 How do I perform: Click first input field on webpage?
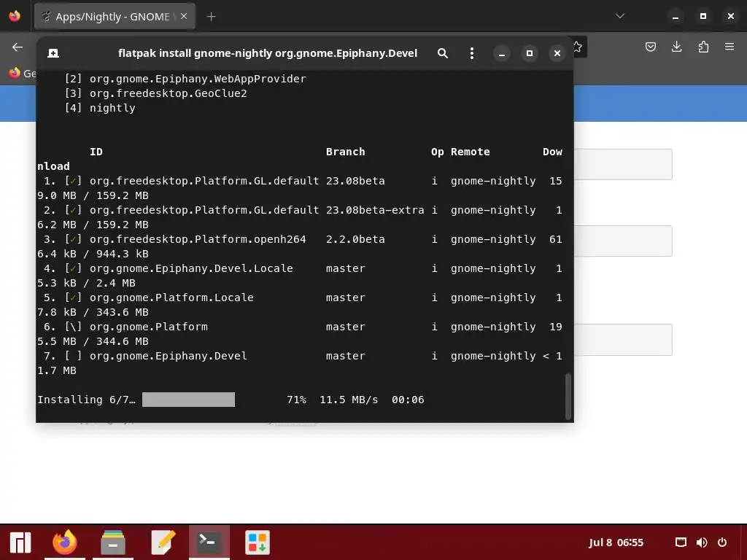pos(623,164)
